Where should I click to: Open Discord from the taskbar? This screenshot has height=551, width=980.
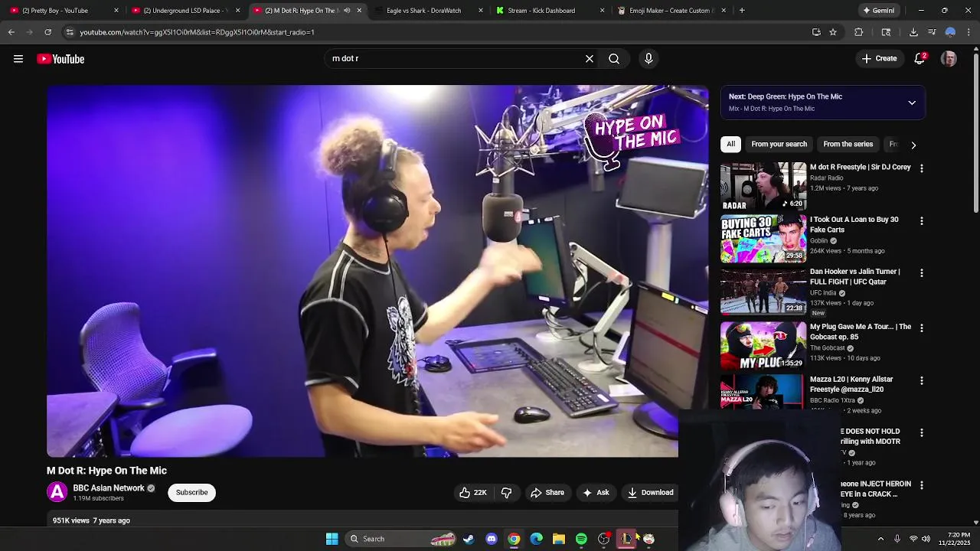click(x=491, y=539)
